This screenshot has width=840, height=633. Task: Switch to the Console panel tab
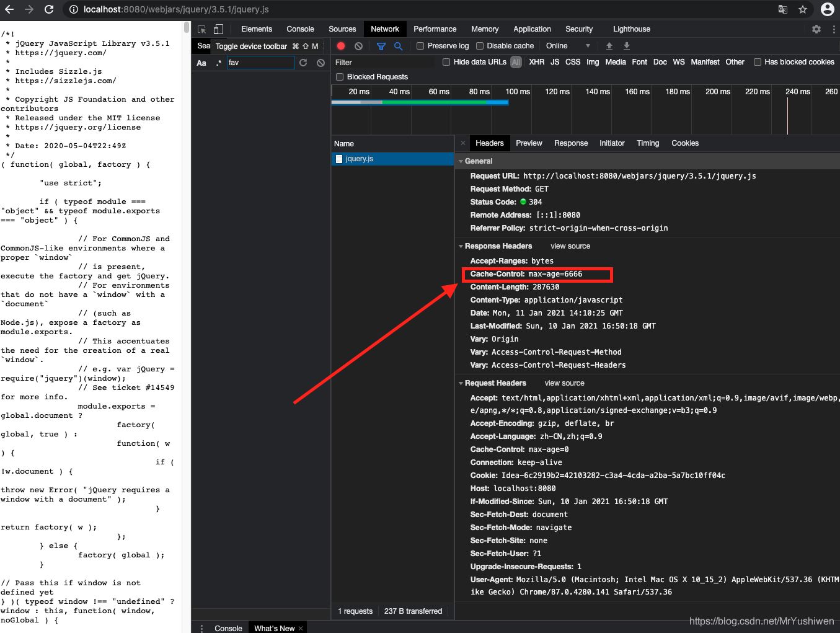point(300,29)
